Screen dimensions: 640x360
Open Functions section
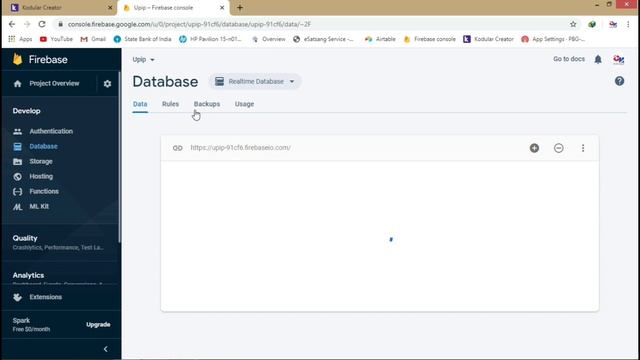coord(44,191)
